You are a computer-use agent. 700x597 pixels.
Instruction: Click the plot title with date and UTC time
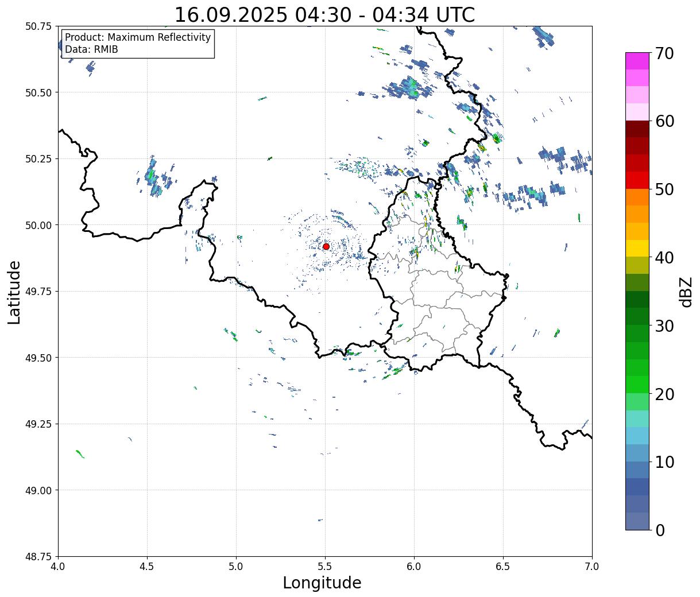(324, 14)
